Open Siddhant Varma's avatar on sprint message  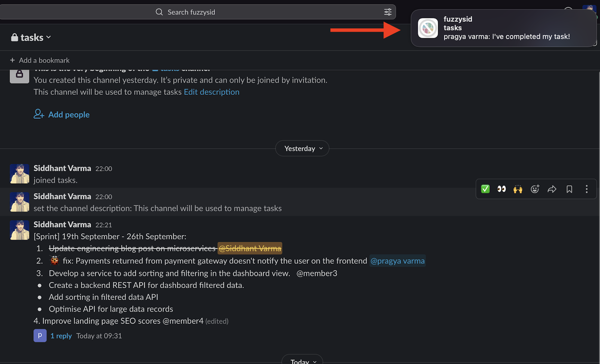click(x=19, y=230)
